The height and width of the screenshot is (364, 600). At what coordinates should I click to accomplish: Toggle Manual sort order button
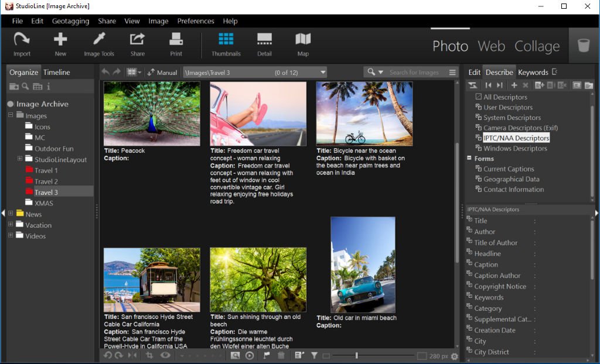tap(162, 72)
